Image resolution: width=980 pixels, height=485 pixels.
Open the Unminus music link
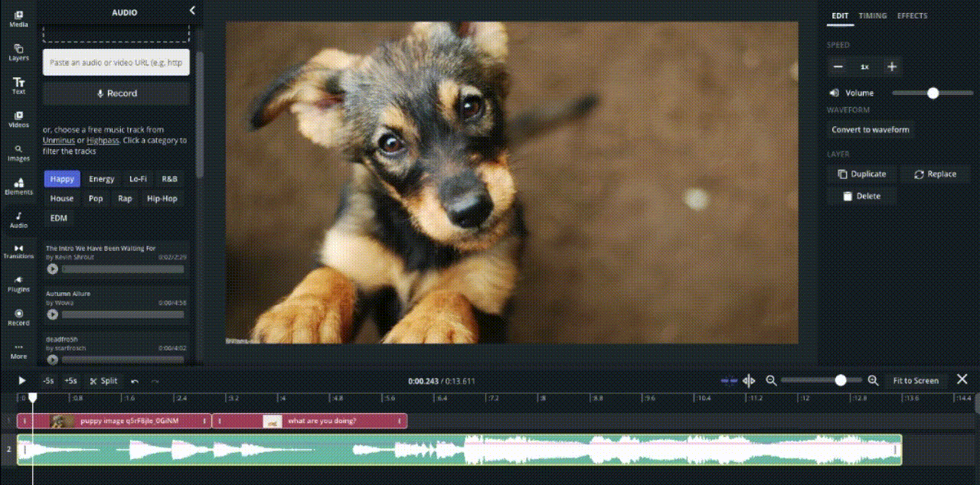59,141
